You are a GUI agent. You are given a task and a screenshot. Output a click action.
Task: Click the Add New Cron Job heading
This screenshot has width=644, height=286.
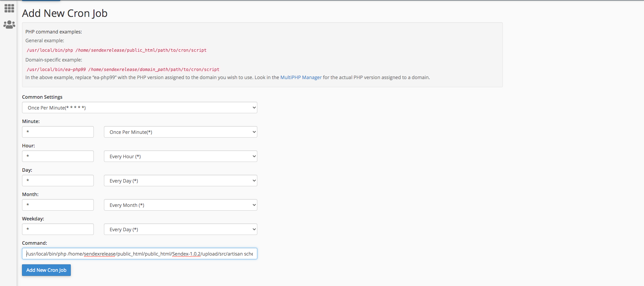(65, 13)
